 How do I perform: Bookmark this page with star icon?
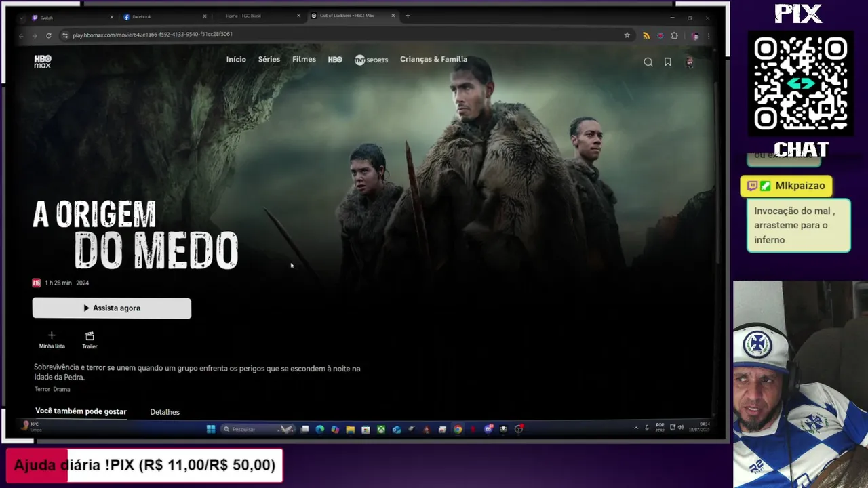tap(627, 35)
